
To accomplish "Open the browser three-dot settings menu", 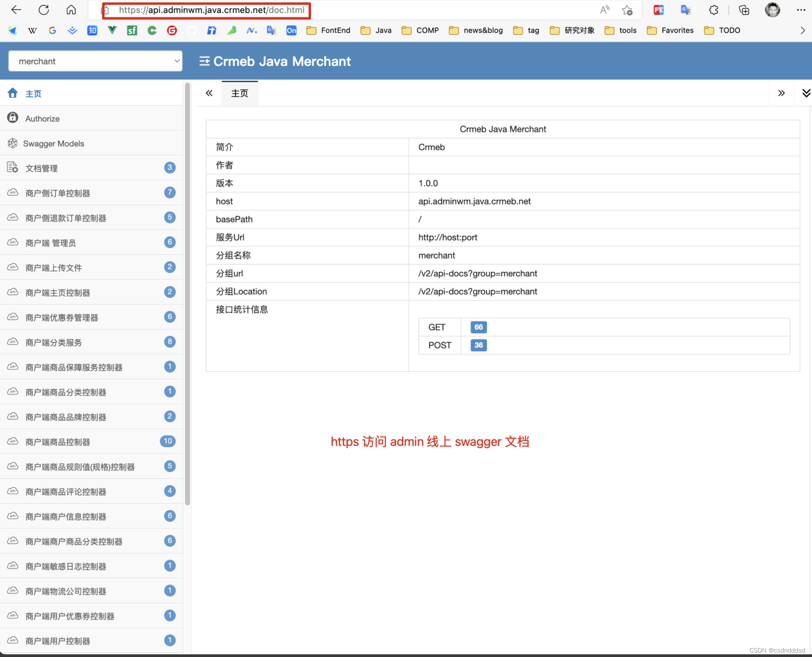I will coord(801,10).
